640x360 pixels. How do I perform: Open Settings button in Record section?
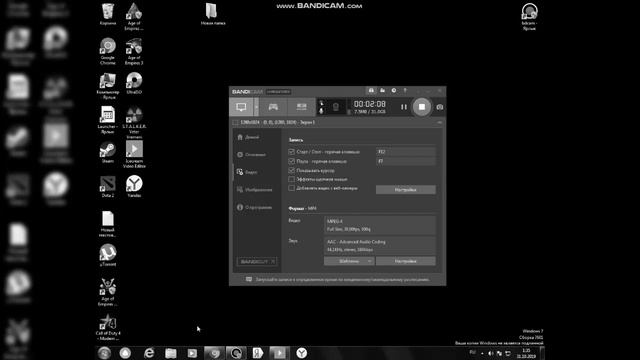(x=406, y=190)
